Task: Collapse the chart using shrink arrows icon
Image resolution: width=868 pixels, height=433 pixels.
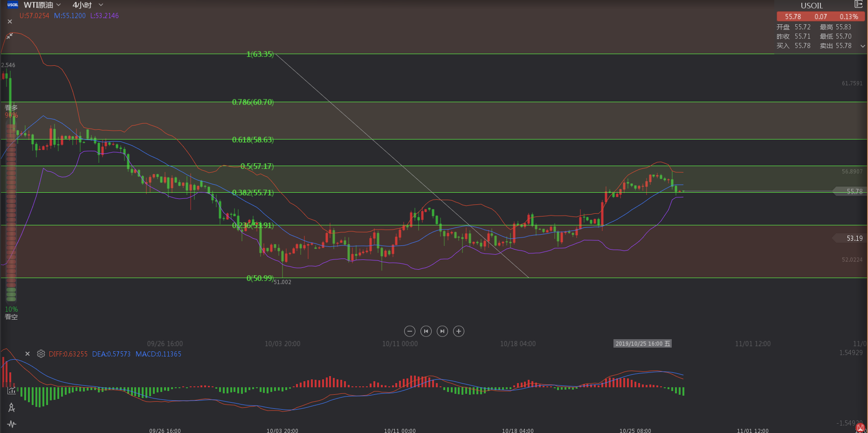Action: coord(10,36)
